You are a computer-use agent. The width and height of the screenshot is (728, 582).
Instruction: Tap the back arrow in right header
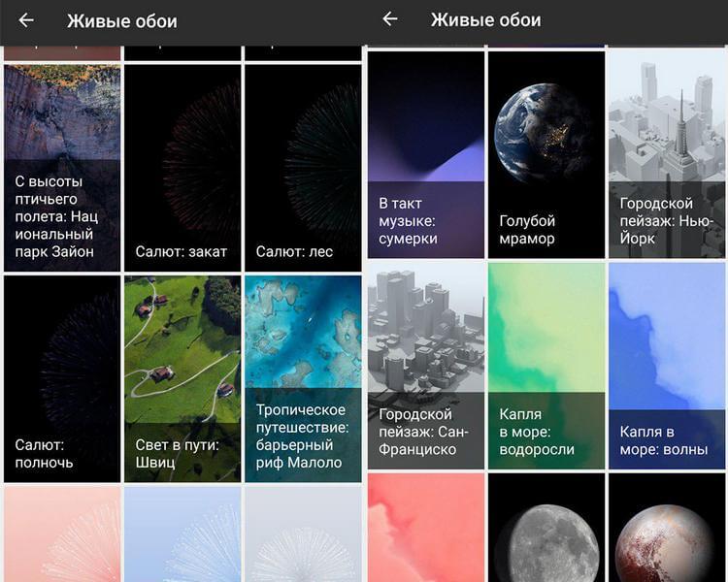click(x=390, y=19)
